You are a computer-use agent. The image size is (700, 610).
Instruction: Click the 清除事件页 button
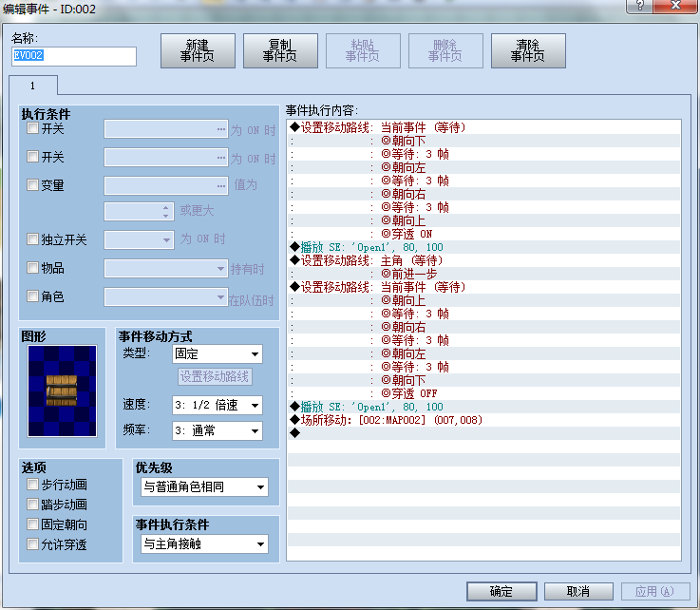pyautogui.click(x=528, y=51)
